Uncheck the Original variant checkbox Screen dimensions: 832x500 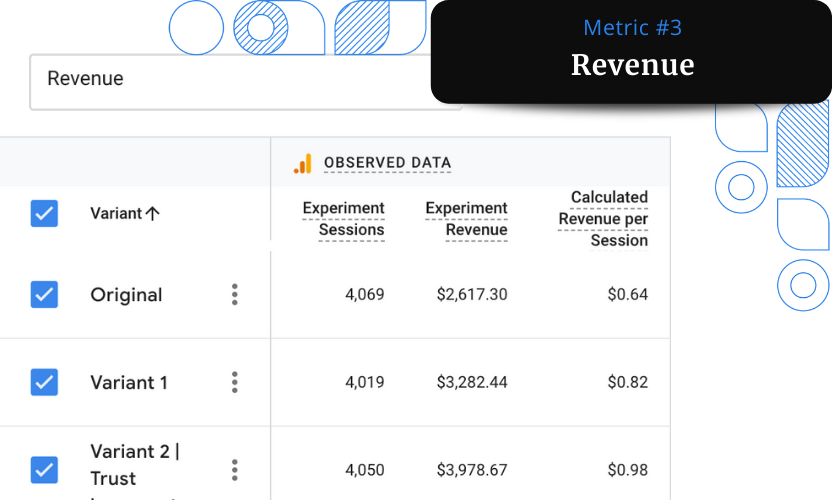click(44, 295)
